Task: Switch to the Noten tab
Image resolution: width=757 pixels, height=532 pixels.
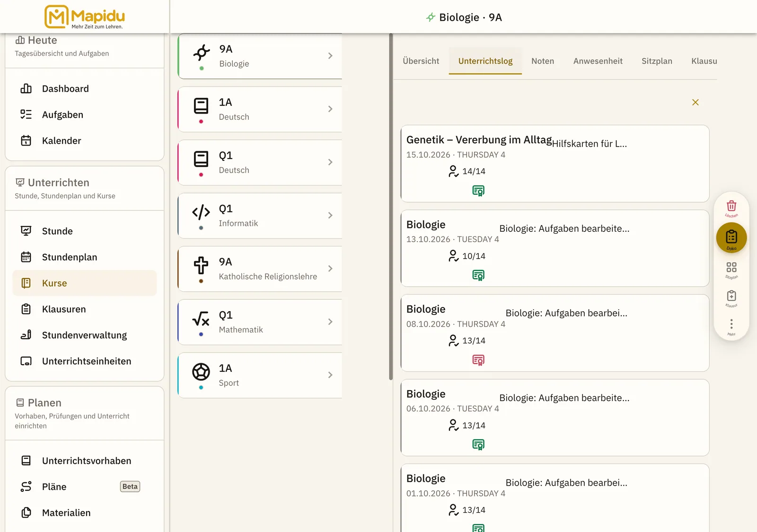Action: (x=543, y=61)
